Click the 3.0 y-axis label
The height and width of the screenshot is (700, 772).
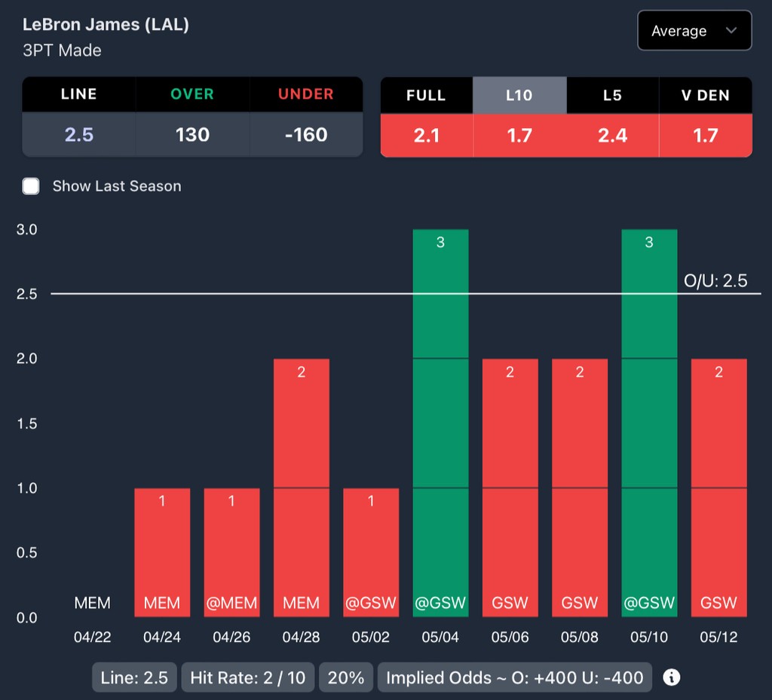26,229
